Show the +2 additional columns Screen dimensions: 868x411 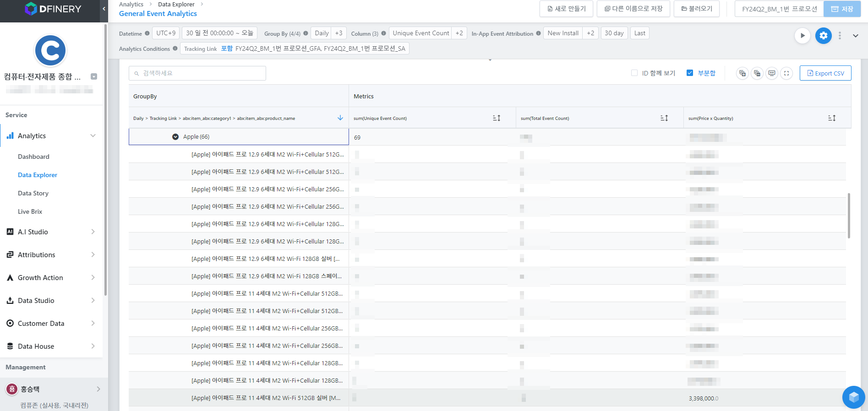point(459,33)
